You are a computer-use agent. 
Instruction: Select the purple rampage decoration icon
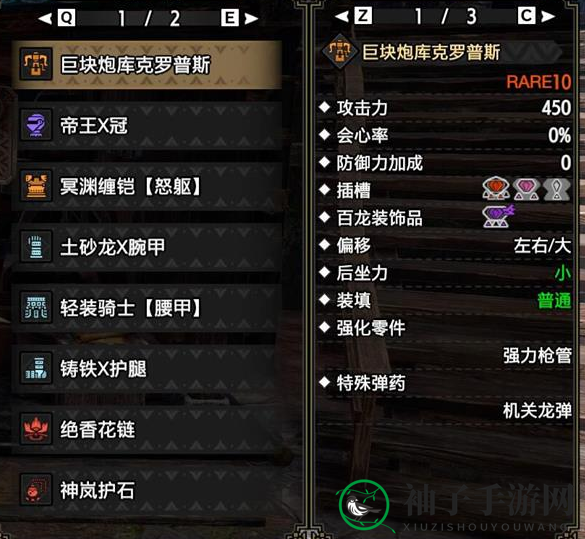[x=498, y=216]
